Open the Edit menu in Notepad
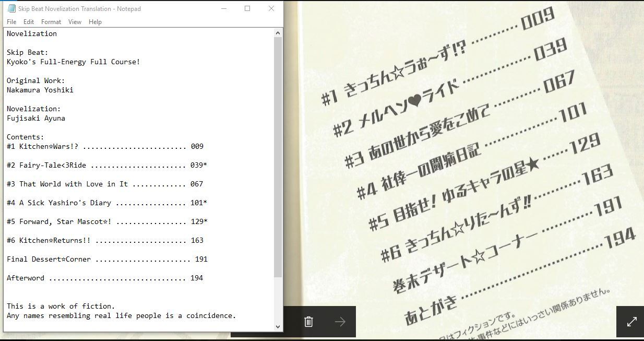The image size is (644, 341). click(x=29, y=22)
